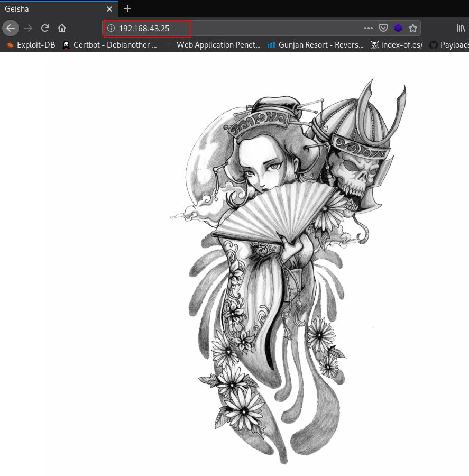The image size is (469, 476).
Task: Open a new tab with plus button
Action: click(127, 8)
